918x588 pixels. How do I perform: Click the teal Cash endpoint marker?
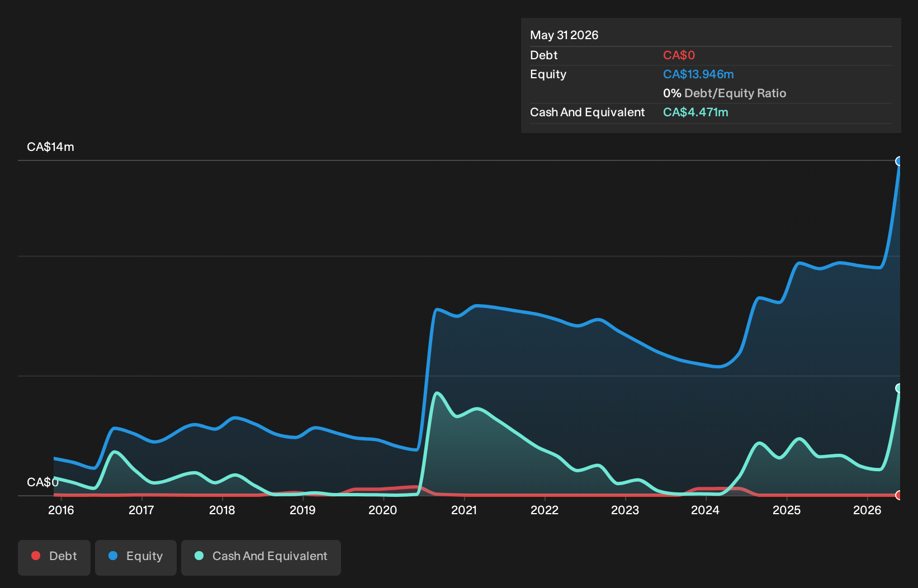coord(899,388)
